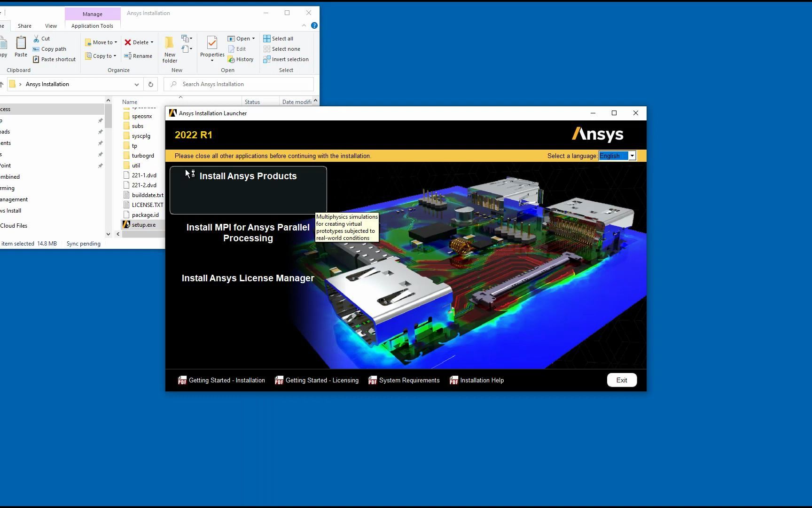Click the Getting Started - Installation PDF icon

pos(182,380)
